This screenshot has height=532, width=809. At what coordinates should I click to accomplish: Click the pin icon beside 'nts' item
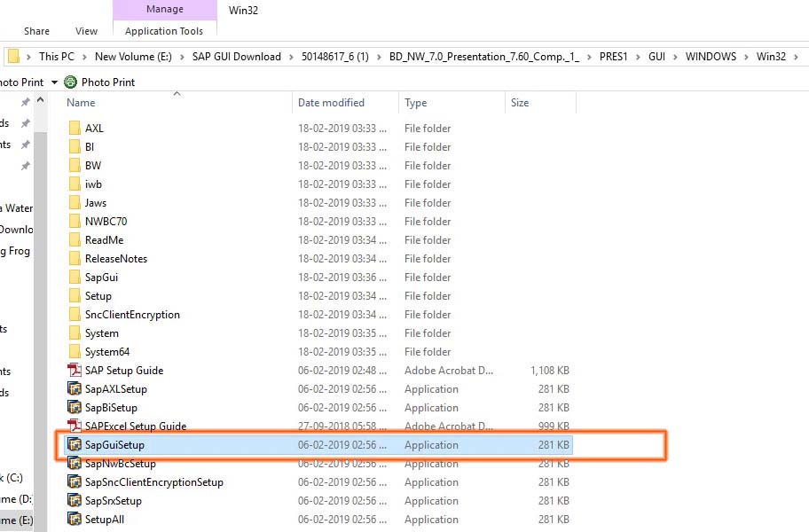(25, 145)
